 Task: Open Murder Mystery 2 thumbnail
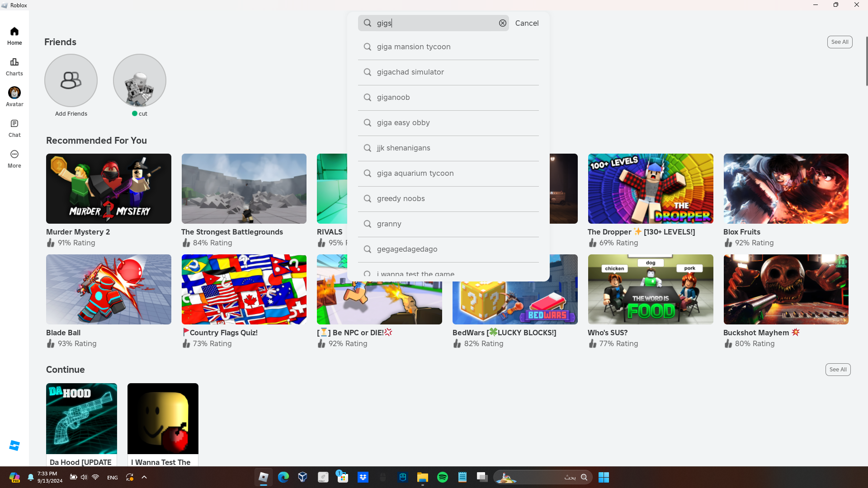(108, 188)
